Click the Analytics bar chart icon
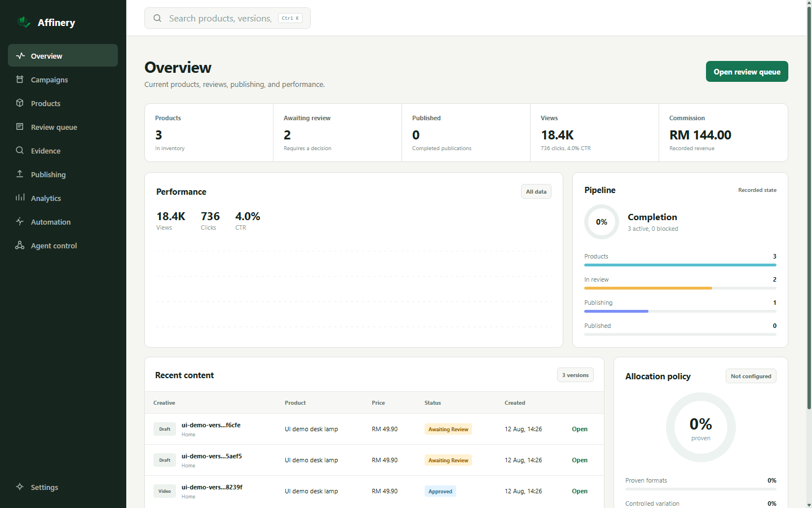The width and height of the screenshot is (812, 508). pos(20,198)
